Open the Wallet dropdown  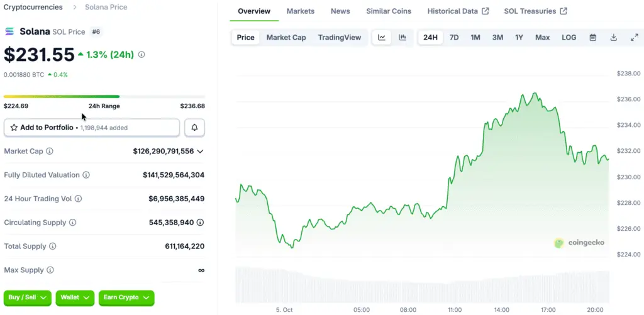[75, 297]
